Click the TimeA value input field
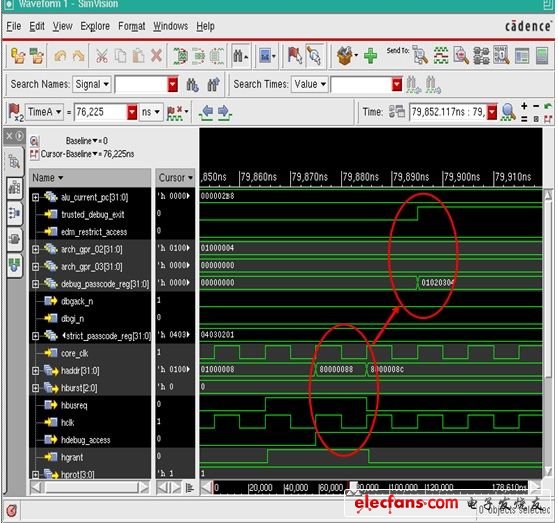558x523 pixels. [101, 112]
